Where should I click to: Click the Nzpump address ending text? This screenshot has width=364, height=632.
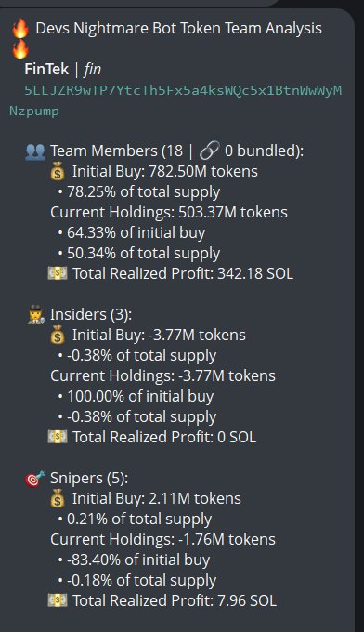point(34,111)
